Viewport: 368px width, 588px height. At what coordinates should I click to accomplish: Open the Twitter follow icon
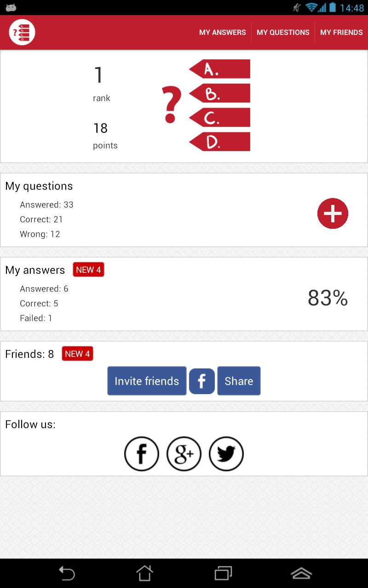[226, 454]
